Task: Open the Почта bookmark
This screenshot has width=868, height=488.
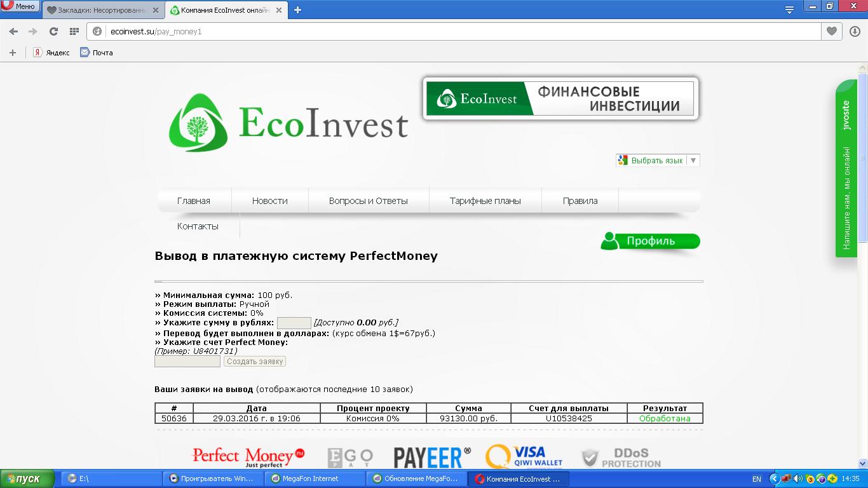Action: pos(97,53)
